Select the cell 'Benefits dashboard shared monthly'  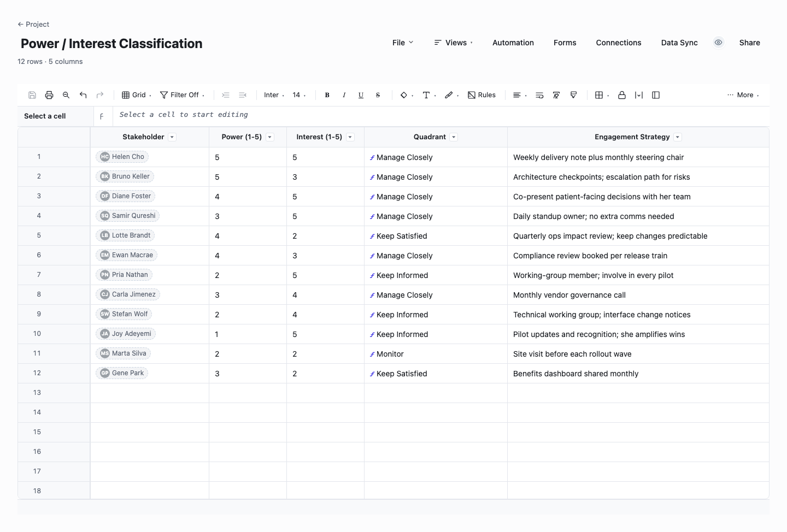[x=638, y=374]
